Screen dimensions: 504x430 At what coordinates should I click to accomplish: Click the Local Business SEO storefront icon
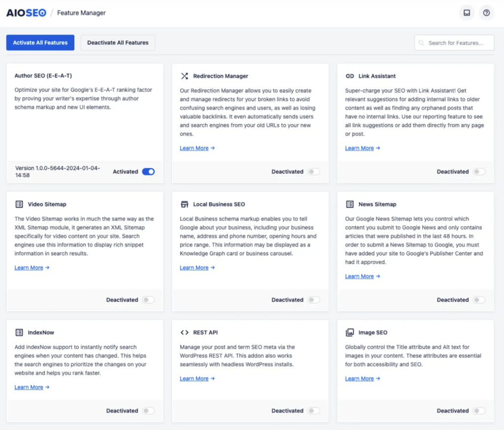click(185, 204)
